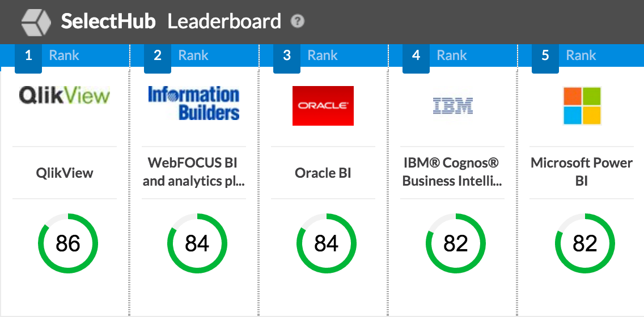Select the rank 3 number badge
The height and width of the screenshot is (317, 644).
[x=287, y=55]
